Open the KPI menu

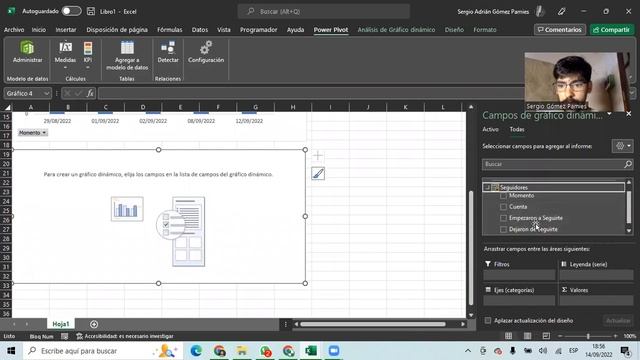(88, 54)
